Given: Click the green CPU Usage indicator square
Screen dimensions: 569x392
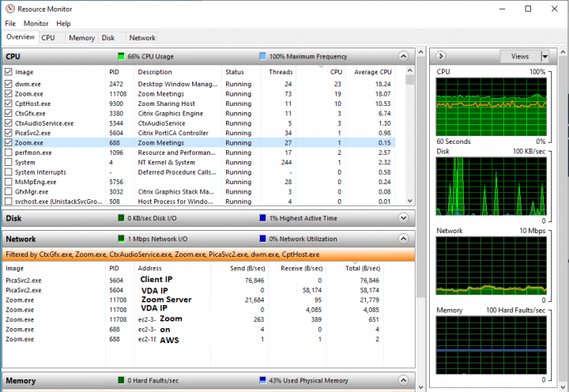Looking at the screenshot, I should tap(121, 57).
